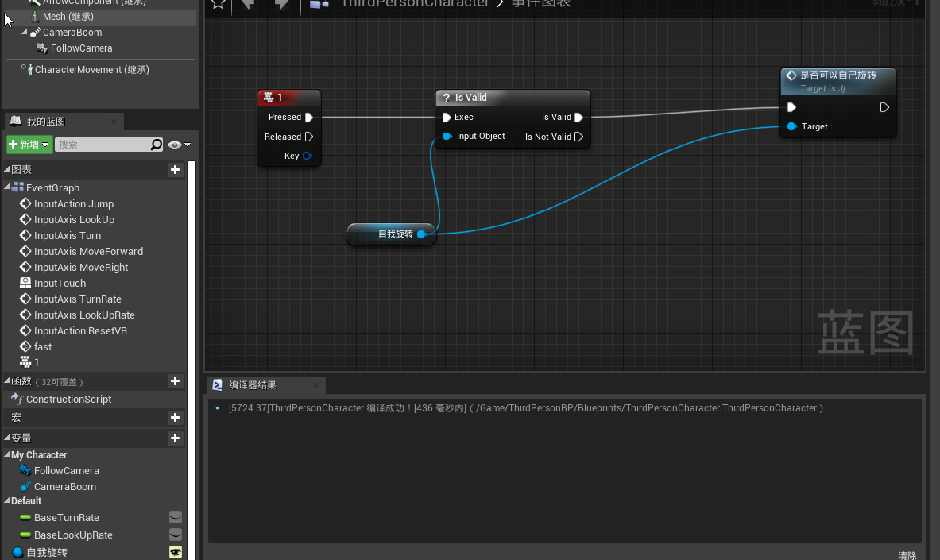Open view options eye dropdown in 我的蓝图
The image size is (940, 560).
click(x=180, y=145)
